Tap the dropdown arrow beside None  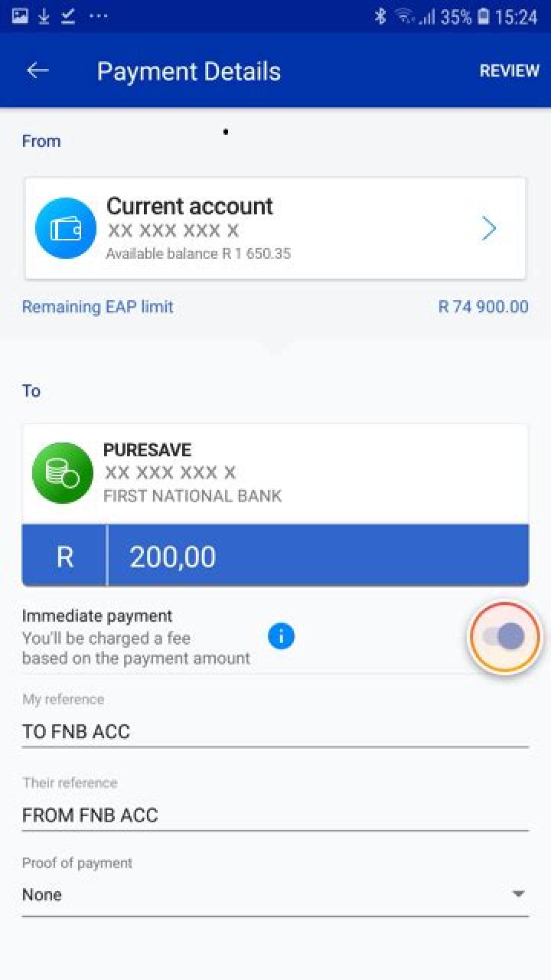click(518, 893)
